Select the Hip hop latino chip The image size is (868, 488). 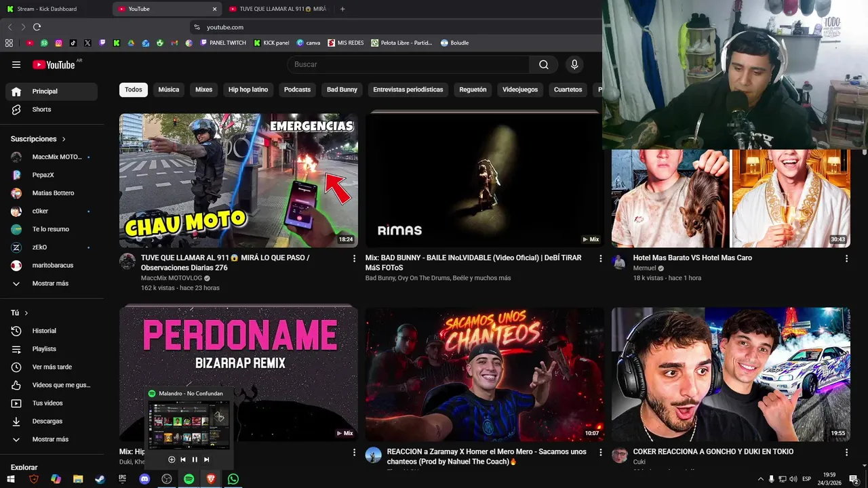[248, 89]
